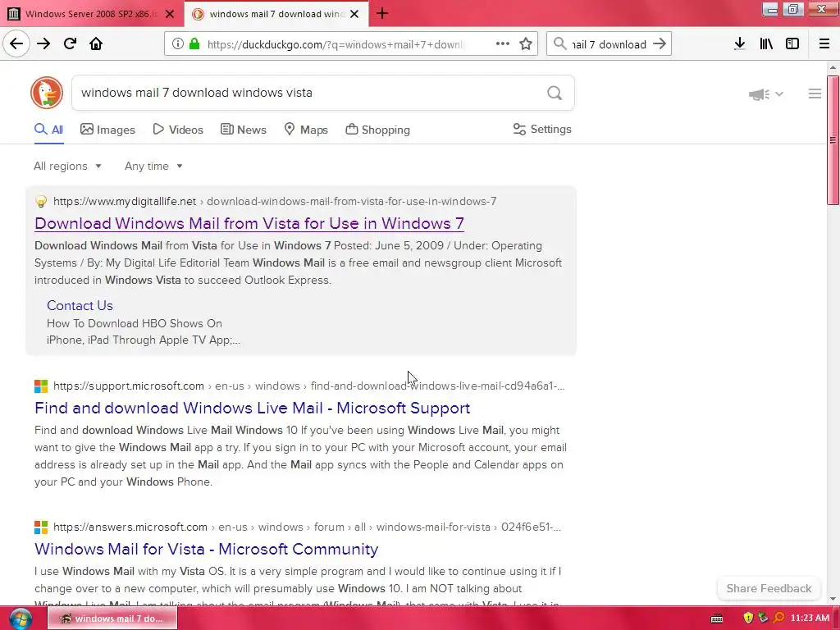Open DuckDuckGo side menu icon
This screenshot has width=840, height=630.
(x=815, y=94)
